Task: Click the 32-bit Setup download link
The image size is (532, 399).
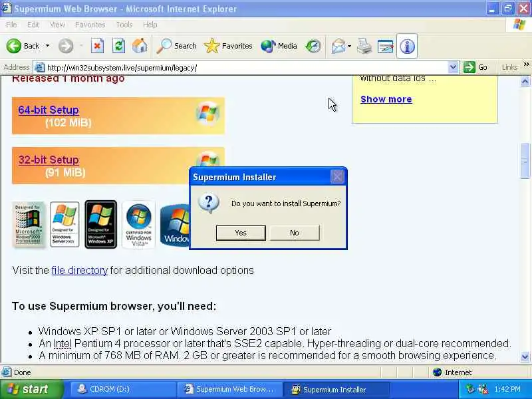Action: pyautogui.click(x=49, y=160)
